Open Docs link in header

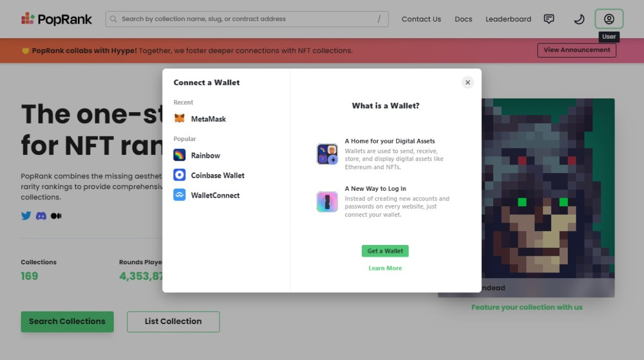point(463,19)
